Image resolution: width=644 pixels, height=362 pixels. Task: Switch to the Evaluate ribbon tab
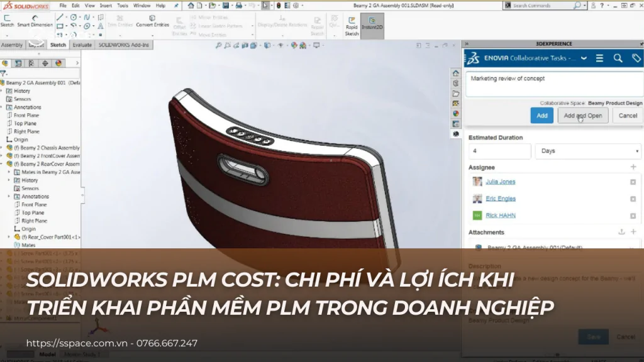[82, 45]
